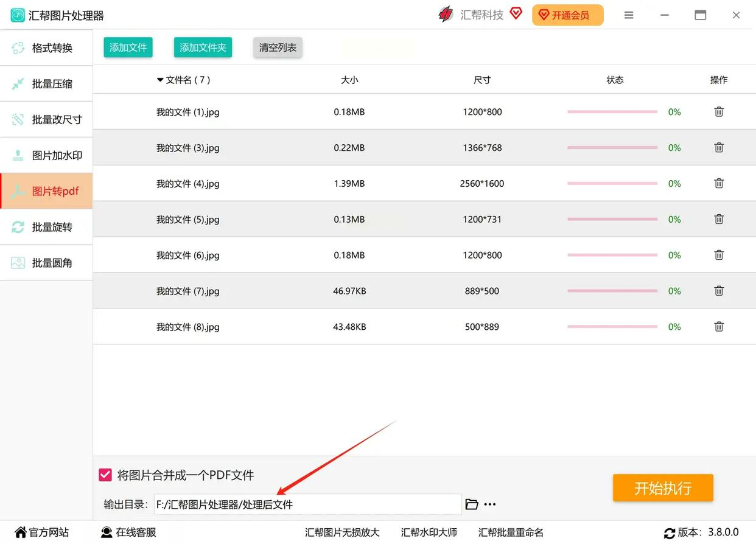Viewport: 756px width, 544px height.
Task: Delete row 我的文件 (3).jpg with trash icon
Action: [719, 148]
